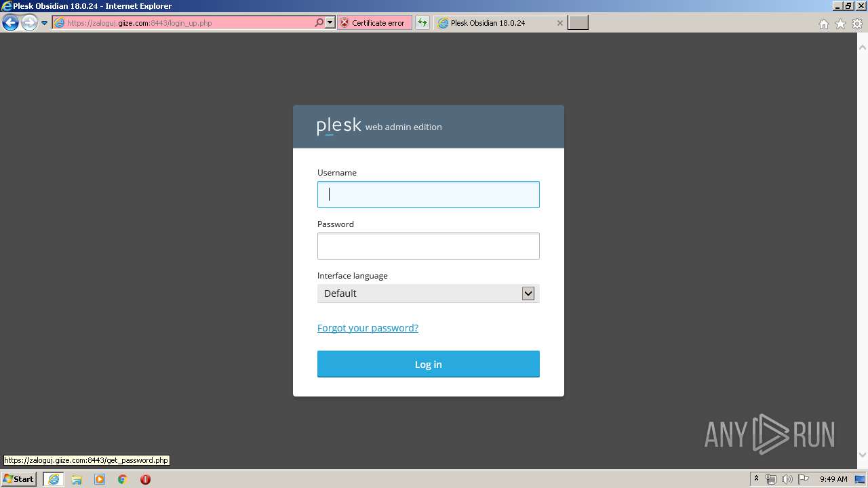Open the Favorites star icon
The height and width of the screenshot is (488, 868).
tap(840, 24)
